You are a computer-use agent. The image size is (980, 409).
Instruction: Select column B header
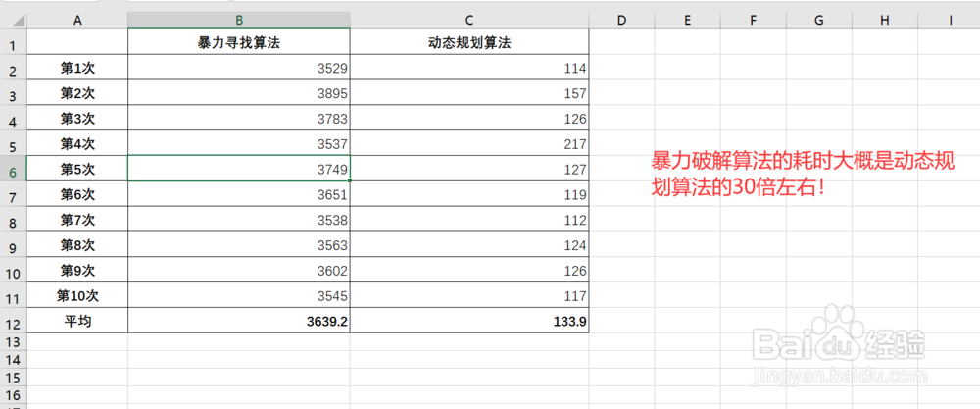[239, 20]
